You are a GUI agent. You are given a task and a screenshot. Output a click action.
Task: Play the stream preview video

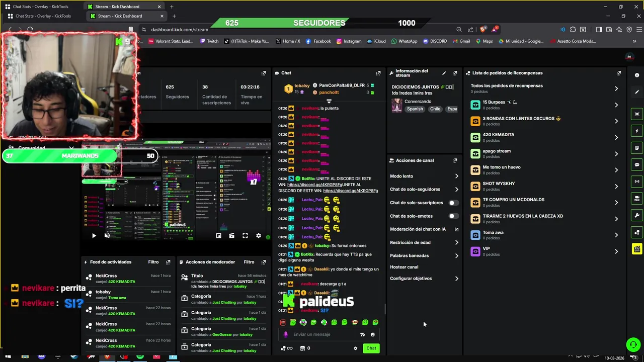pyautogui.click(x=94, y=235)
